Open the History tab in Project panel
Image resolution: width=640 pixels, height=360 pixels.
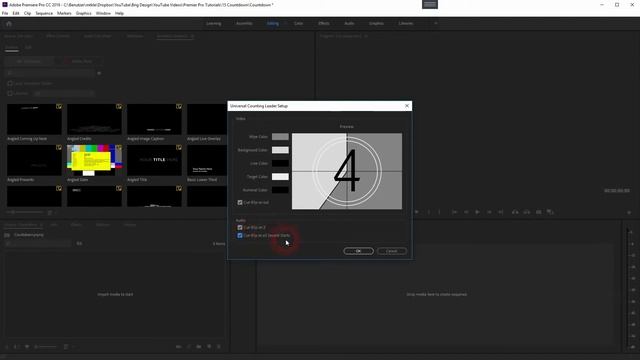tap(130, 225)
